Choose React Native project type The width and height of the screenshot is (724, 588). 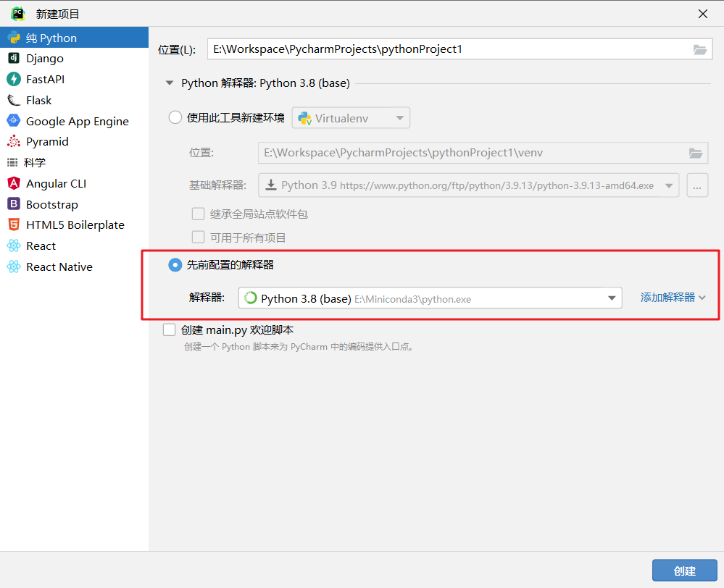click(x=75, y=266)
